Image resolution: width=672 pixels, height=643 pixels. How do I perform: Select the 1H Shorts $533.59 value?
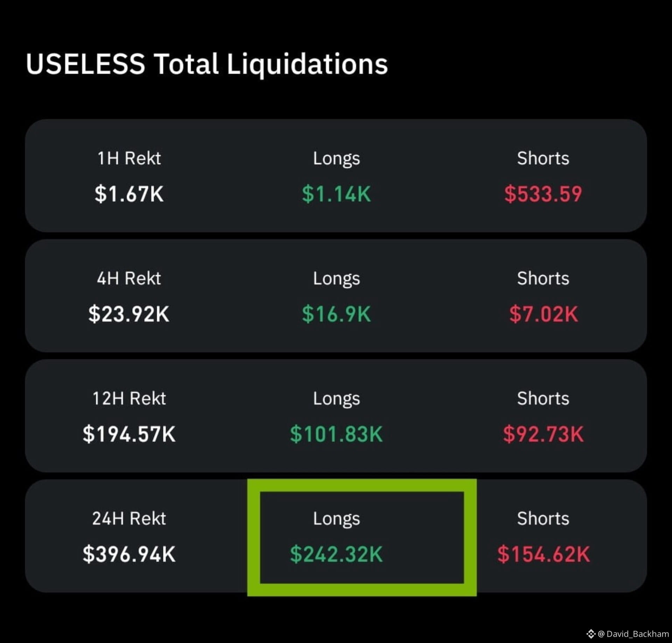click(x=543, y=194)
